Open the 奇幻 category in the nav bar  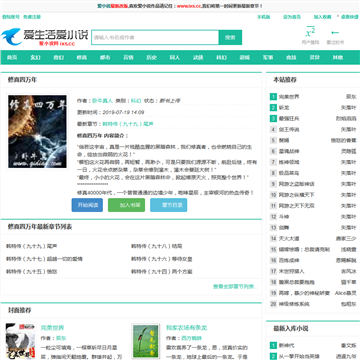point(59,57)
